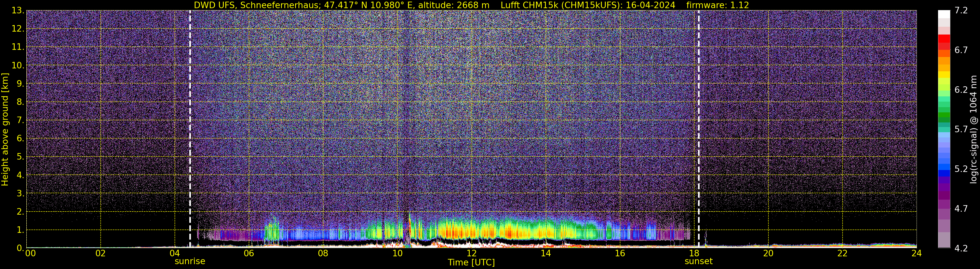Click the colorbar value 6.2
The width and height of the screenshot is (980, 269).
point(961,90)
